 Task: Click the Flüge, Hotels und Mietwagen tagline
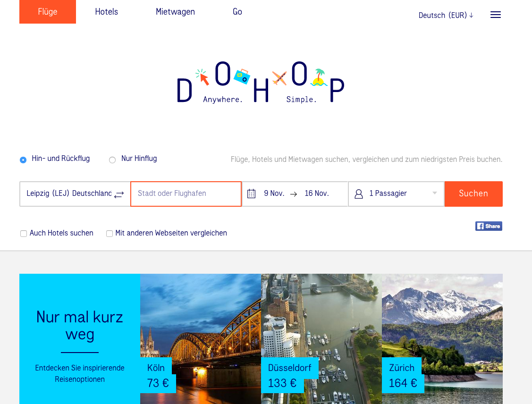pos(366,160)
